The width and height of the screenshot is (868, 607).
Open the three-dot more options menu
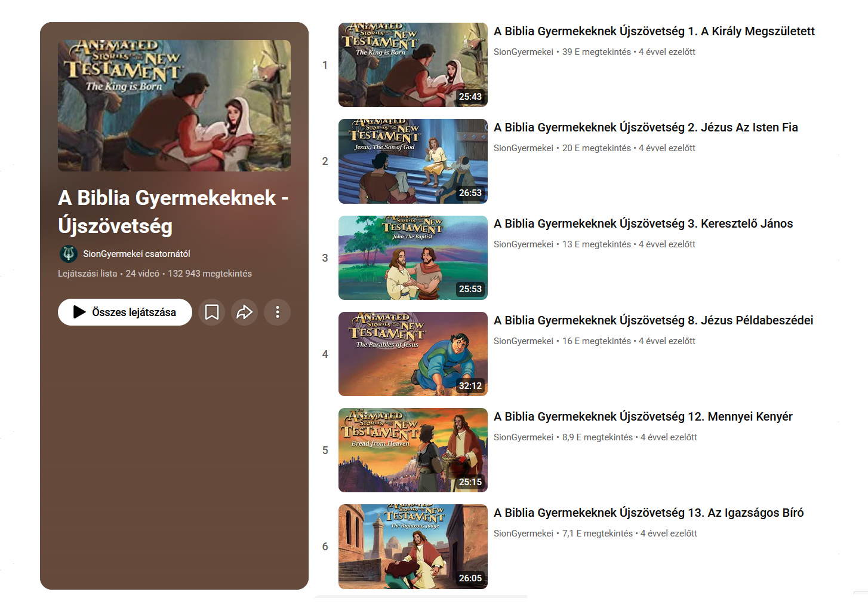277,312
